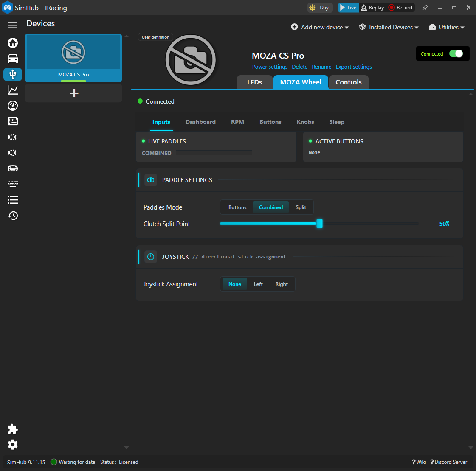The height and width of the screenshot is (471, 476).
Task: Click the green Waiting for data indicator
Action: (54, 462)
